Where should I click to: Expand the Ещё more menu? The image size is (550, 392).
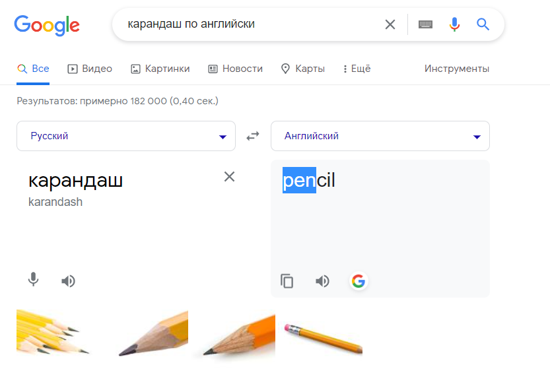(x=357, y=69)
